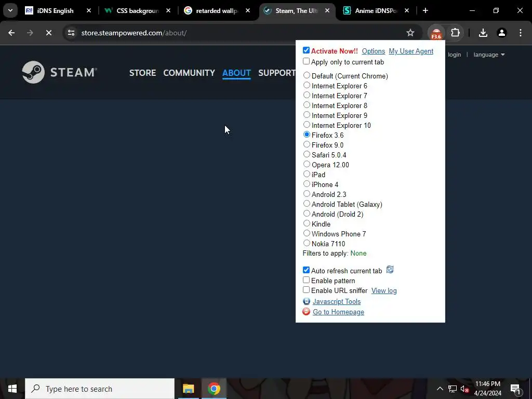This screenshot has width=532, height=399.
Task: Select the iPad user agent
Action: (307, 174)
